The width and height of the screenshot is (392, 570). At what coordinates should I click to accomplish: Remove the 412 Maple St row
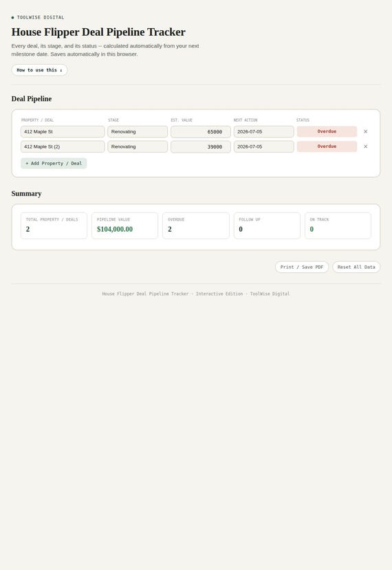pos(365,131)
